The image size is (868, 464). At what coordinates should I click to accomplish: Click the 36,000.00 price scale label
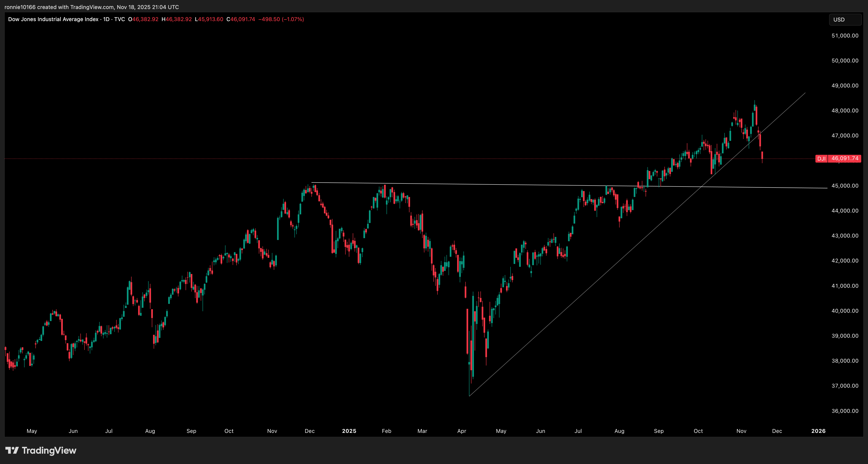(845, 411)
